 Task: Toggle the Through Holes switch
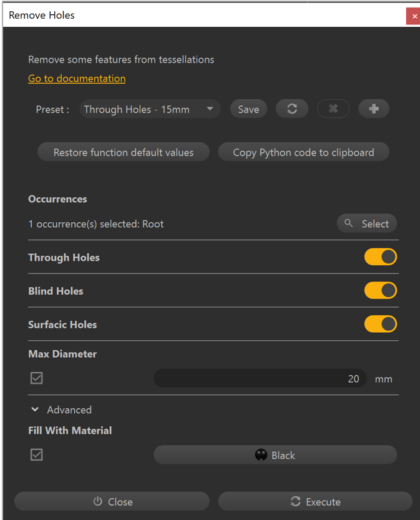click(x=380, y=257)
